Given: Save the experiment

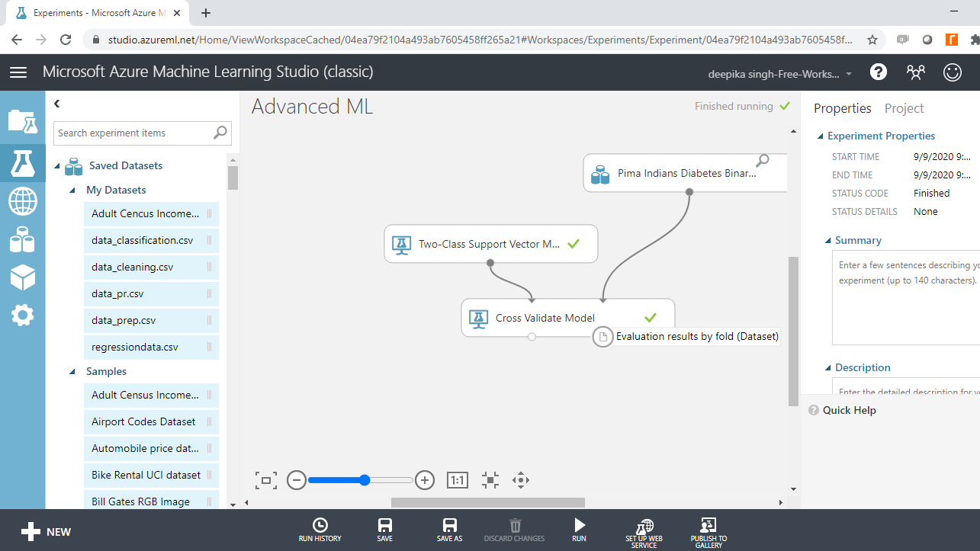Looking at the screenshot, I should click(x=385, y=530).
